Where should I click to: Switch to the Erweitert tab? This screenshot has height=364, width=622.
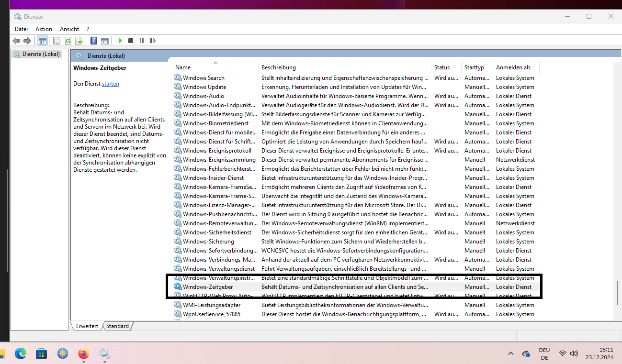pyautogui.click(x=87, y=326)
